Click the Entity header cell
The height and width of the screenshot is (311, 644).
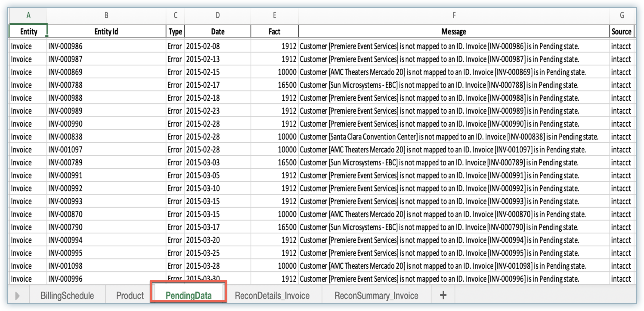pyautogui.click(x=28, y=32)
